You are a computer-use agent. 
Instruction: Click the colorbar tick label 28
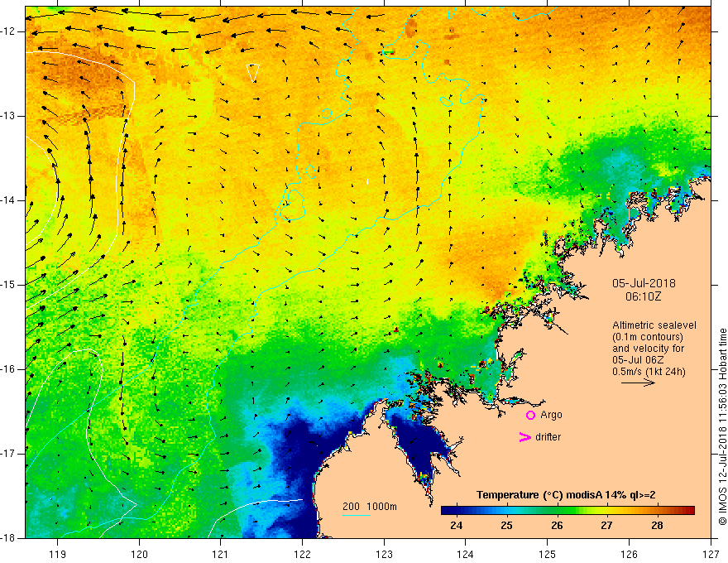(x=657, y=526)
